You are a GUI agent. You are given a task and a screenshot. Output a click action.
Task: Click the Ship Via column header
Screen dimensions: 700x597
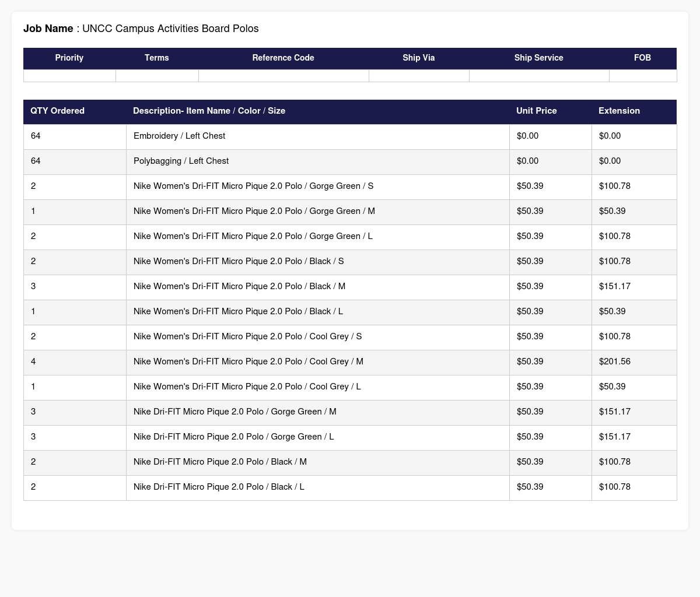point(419,58)
